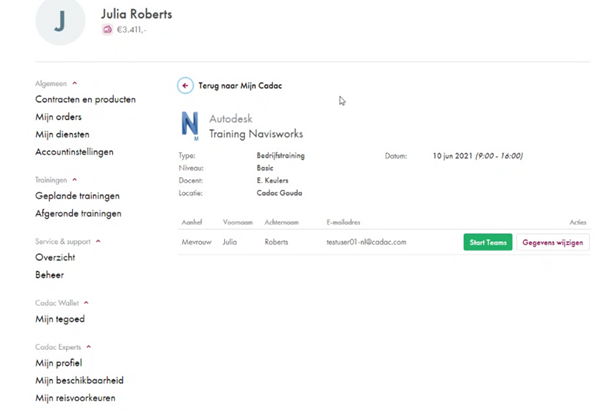Open Geplande trainingen
Image resolution: width=605 pixels, height=411 pixels.
[77, 196]
